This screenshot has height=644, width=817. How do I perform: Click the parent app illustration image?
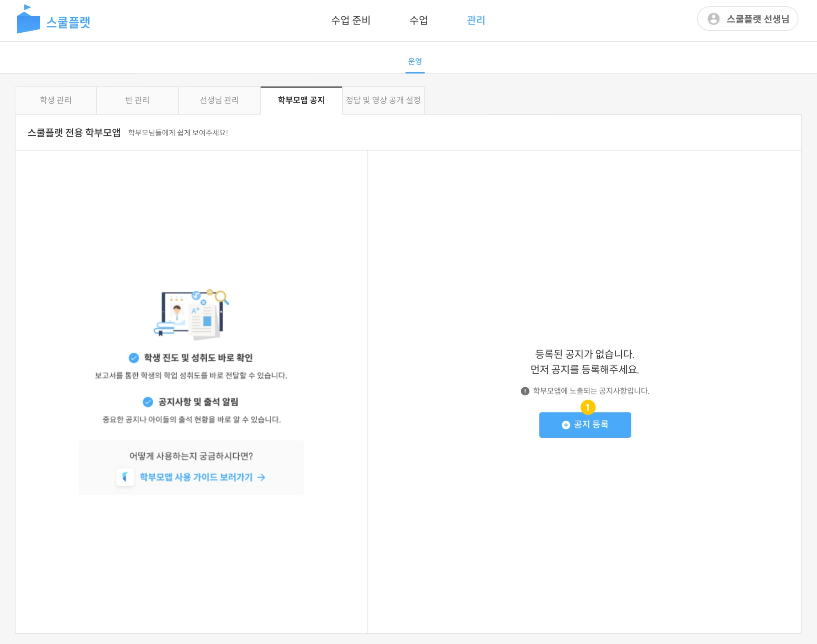(x=191, y=315)
